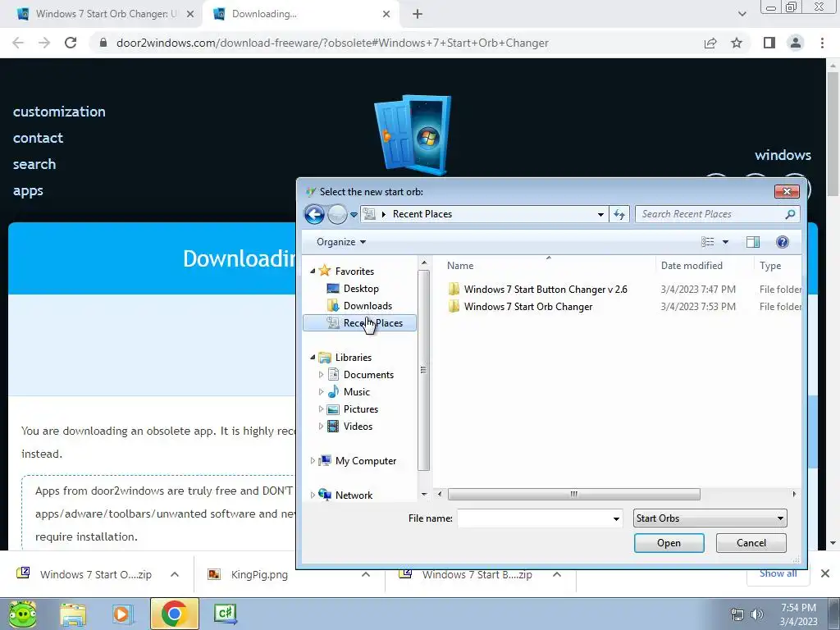Show the preview pane
Image resolution: width=840 pixels, height=630 pixels.
click(753, 242)
